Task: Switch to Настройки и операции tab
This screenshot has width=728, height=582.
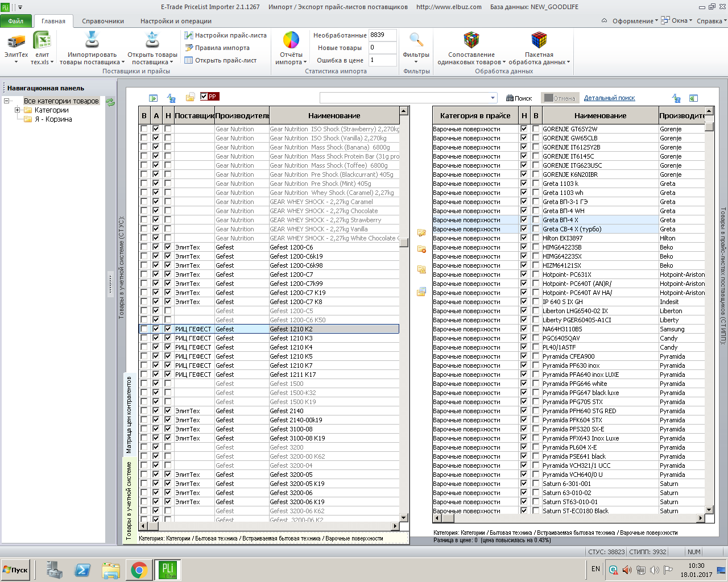Action: tap(176, 21)
